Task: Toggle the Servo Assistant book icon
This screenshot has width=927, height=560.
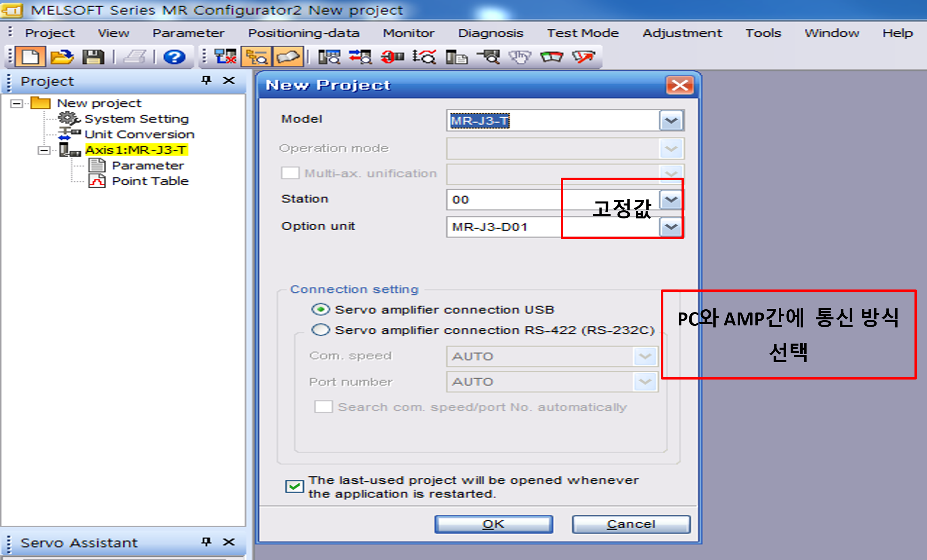Action: click(288, 57)
